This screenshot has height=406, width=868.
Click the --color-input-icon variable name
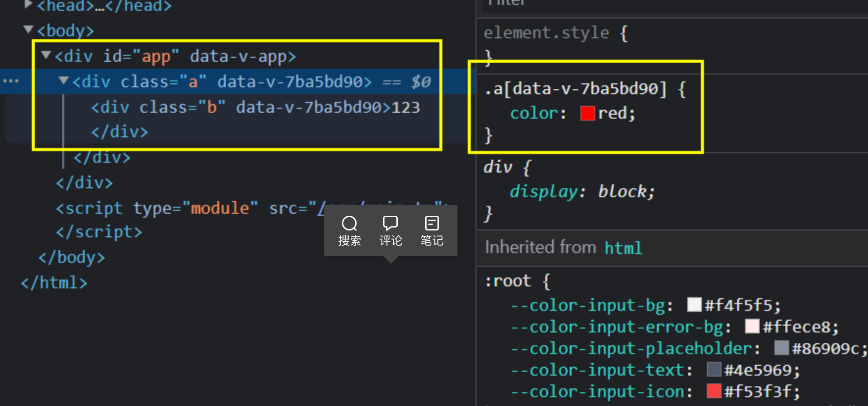tap(597, 391)
